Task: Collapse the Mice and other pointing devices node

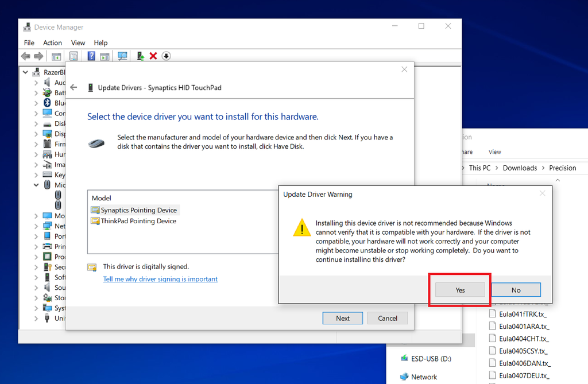Action: tap(36, 185)
